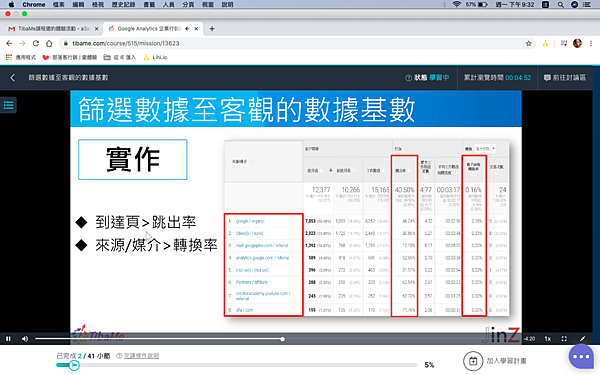Navigate back in Chrome
The height and width of the screenshot is (375, 600).
pyautogui.click(x=9, y=43)
